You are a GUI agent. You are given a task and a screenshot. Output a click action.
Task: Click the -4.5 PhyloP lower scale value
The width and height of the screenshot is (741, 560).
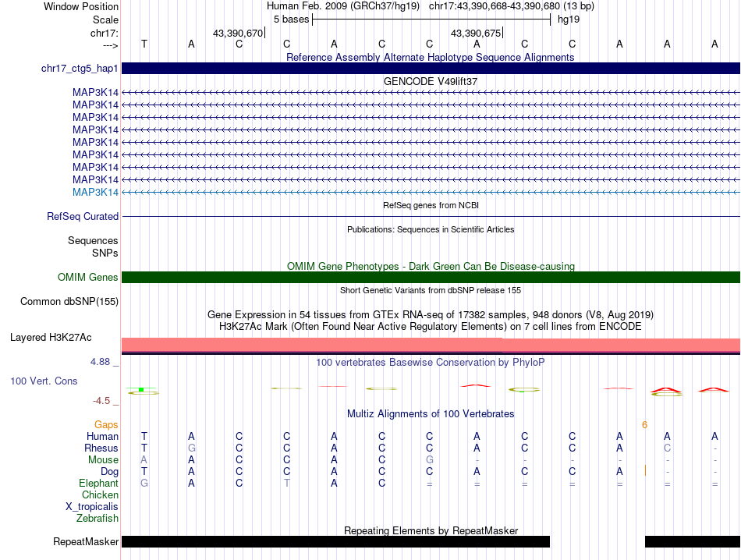(x=101, y=401)
